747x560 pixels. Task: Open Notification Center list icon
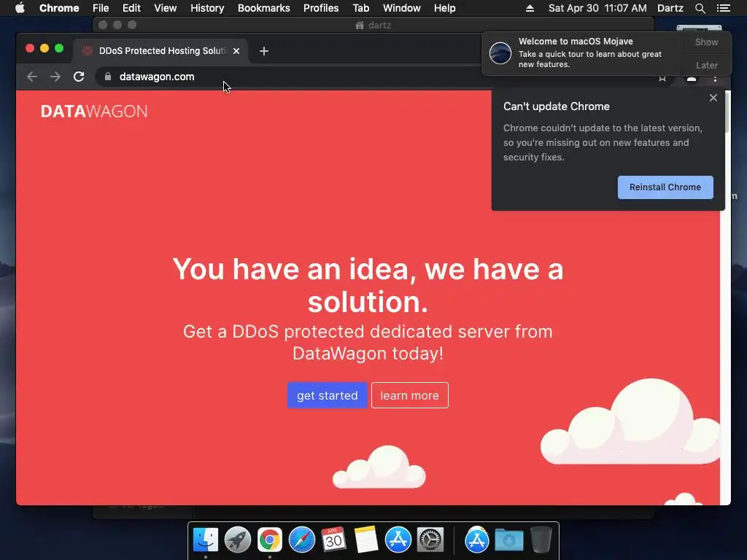tap(723, 8)
